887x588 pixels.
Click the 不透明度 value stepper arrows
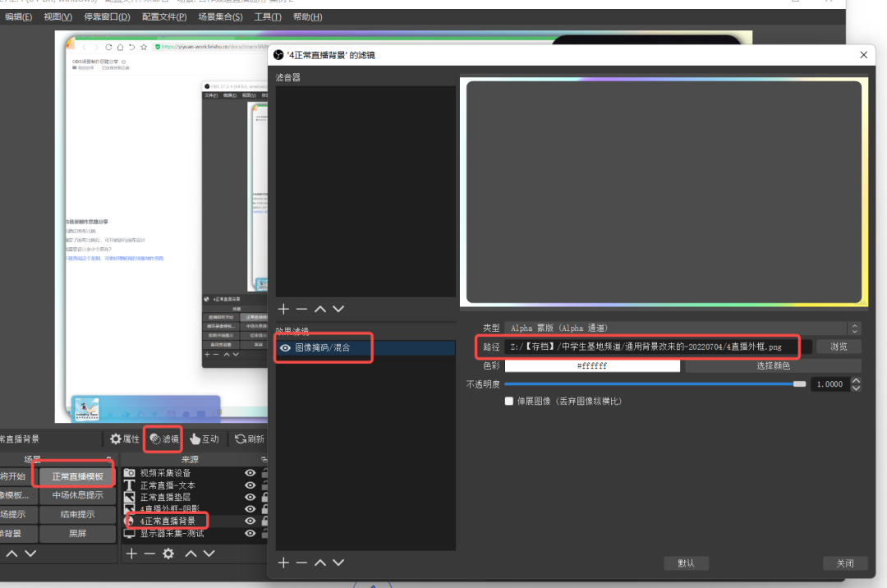coord(857,384)
